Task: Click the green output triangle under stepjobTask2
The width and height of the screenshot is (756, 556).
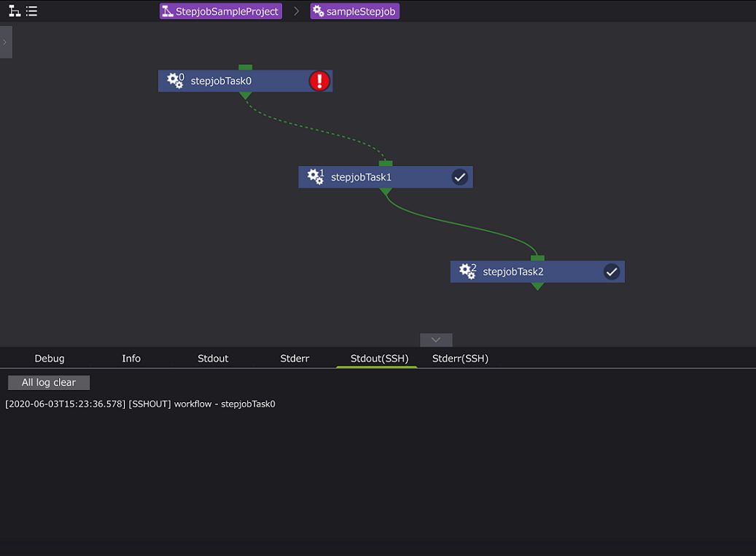Action: 537,286
